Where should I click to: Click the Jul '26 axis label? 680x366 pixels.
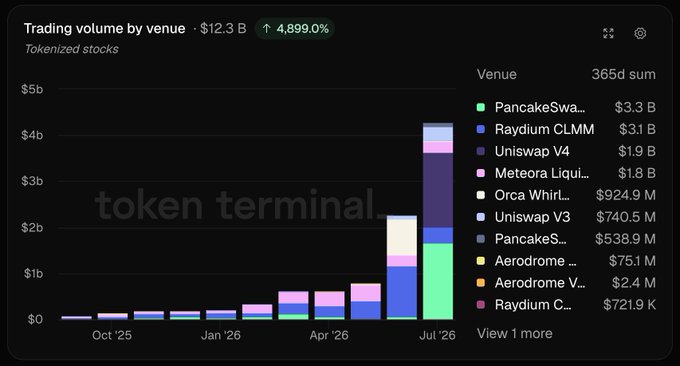click(x=438, y=335)
